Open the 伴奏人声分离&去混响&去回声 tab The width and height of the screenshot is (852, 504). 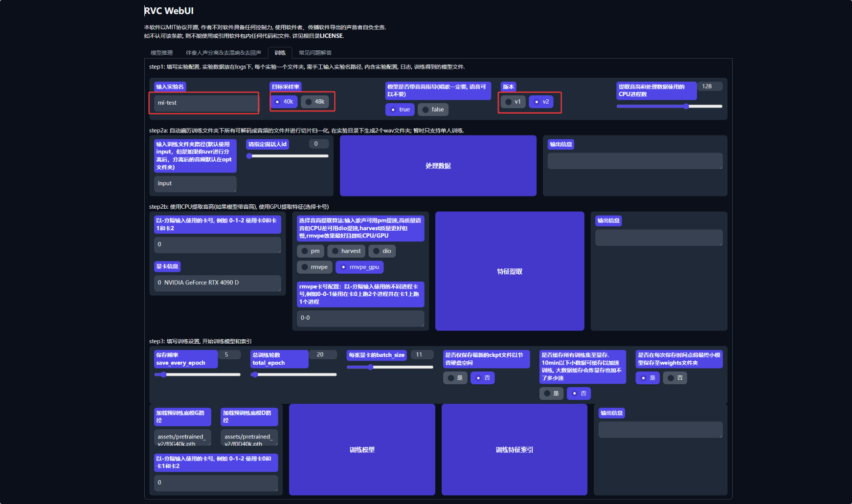coord(224,53)
